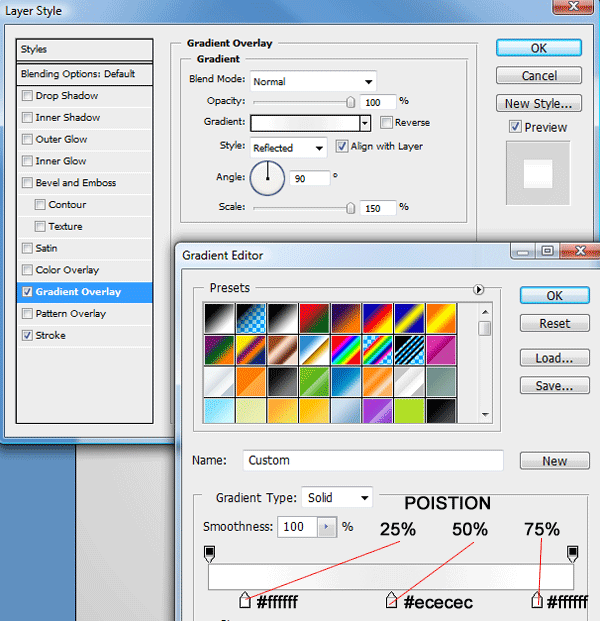Uncheck the Align with Layer checkbox
600x621 pixels.
pyautogui.click(x=342, y=146)
